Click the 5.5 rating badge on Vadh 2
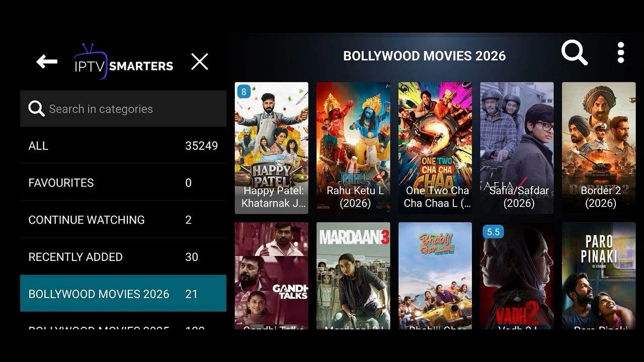Image resolution: width=644 pixels, height=362 pixels. click(x=494, y=232)
